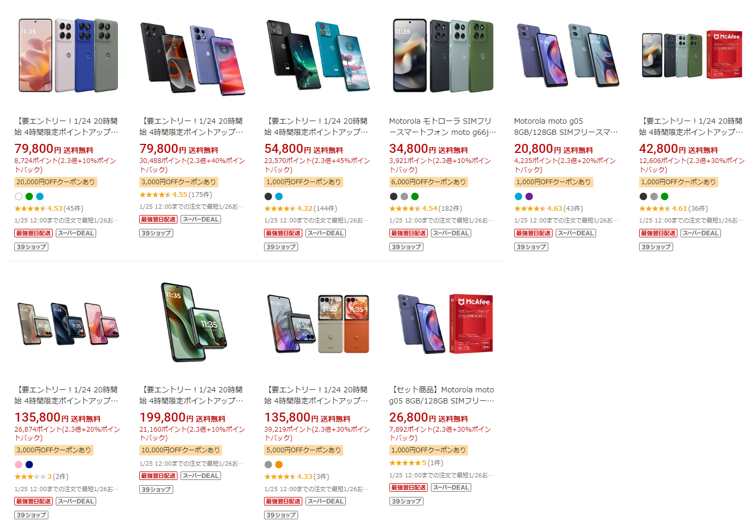Open thumbnail of 199,800円 green foldable phone
The image size is (756, 532).
click(192, 322)
